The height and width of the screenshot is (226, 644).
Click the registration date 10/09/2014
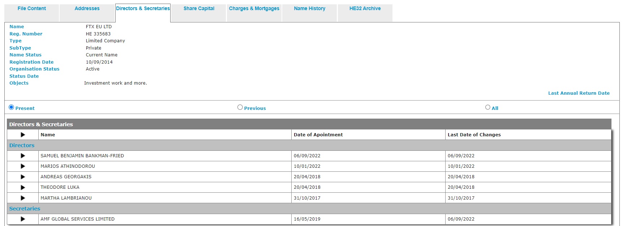[99, 62]
